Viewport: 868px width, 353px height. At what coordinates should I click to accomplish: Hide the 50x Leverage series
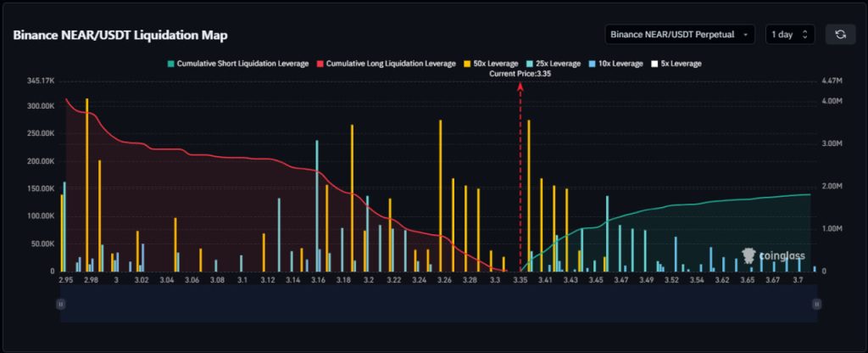[x=490, y=64]
